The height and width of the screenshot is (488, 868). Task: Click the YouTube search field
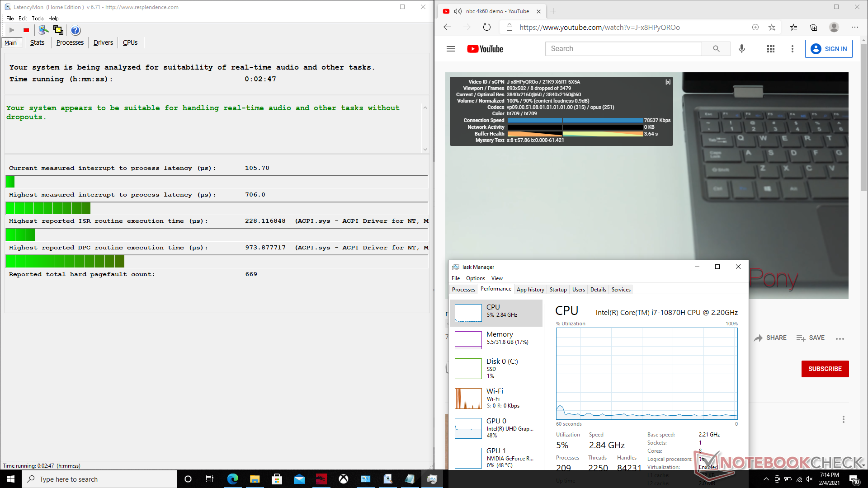point(623,49)
